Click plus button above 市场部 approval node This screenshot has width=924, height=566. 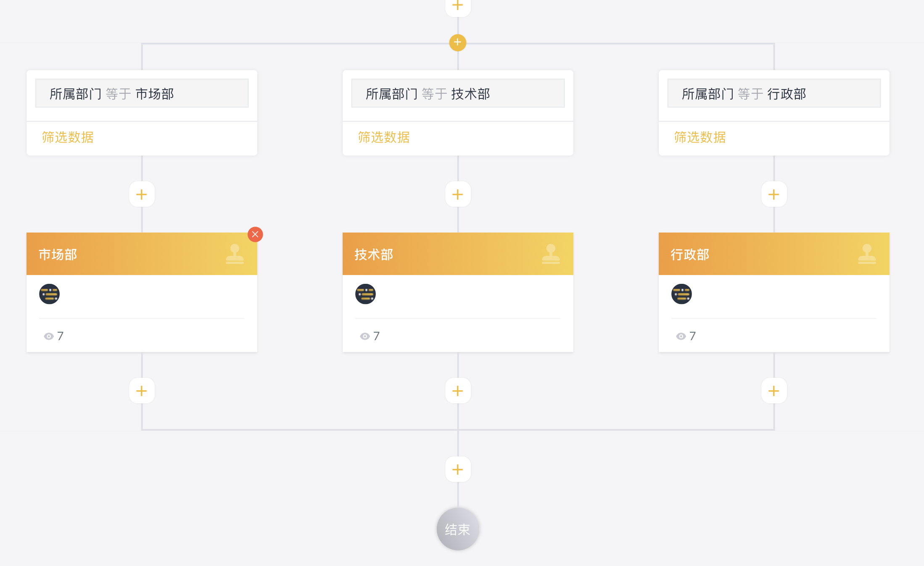pyautogui.click(x=142, y=194)
